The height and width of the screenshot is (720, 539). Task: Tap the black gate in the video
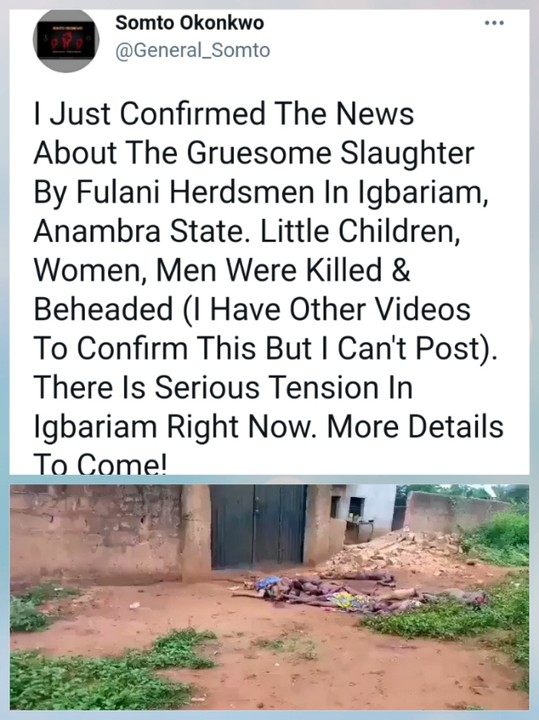coord(258,527)
